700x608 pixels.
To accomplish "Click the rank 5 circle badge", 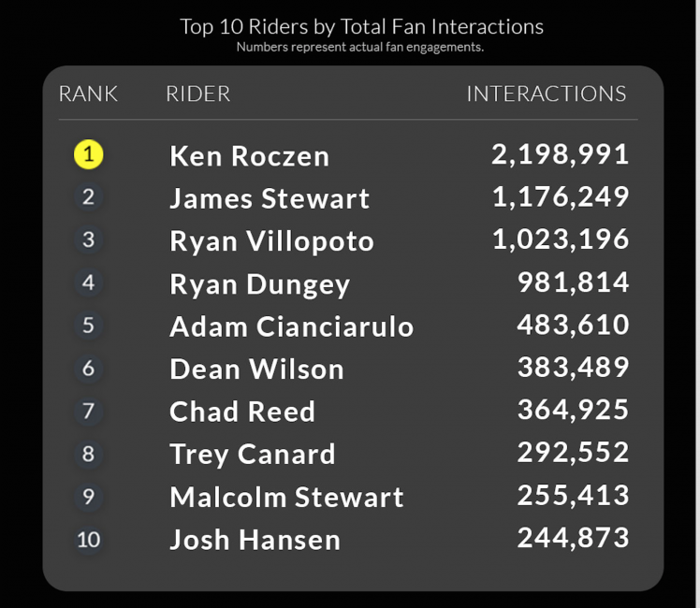I will pos(89,326).
